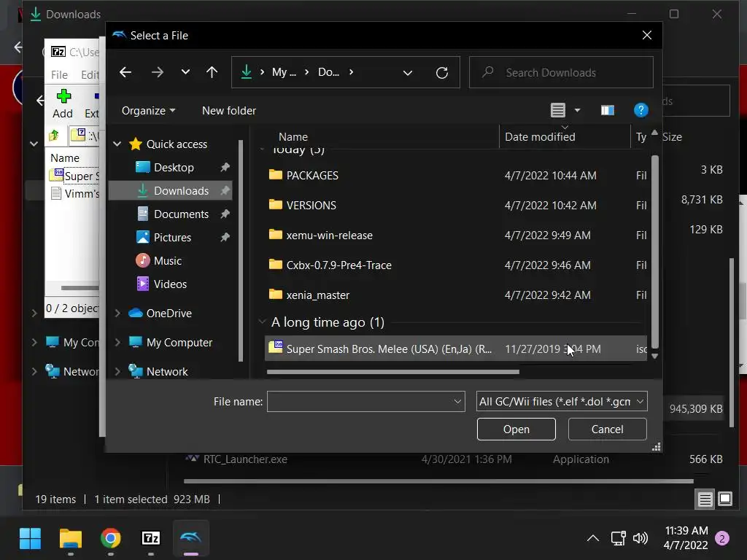Select Music in the navigation pane
The height and width of the screenshot is (560, 747).
(x=167, y=261)
